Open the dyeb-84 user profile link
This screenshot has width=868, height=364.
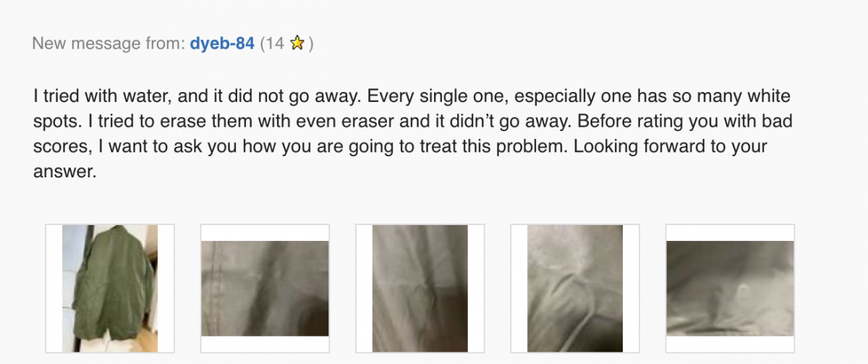(222, 43)
